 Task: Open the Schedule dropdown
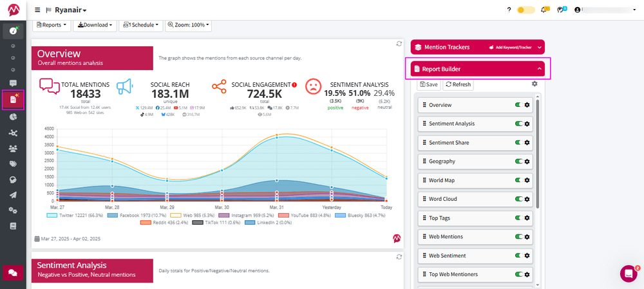coord(141,24)
